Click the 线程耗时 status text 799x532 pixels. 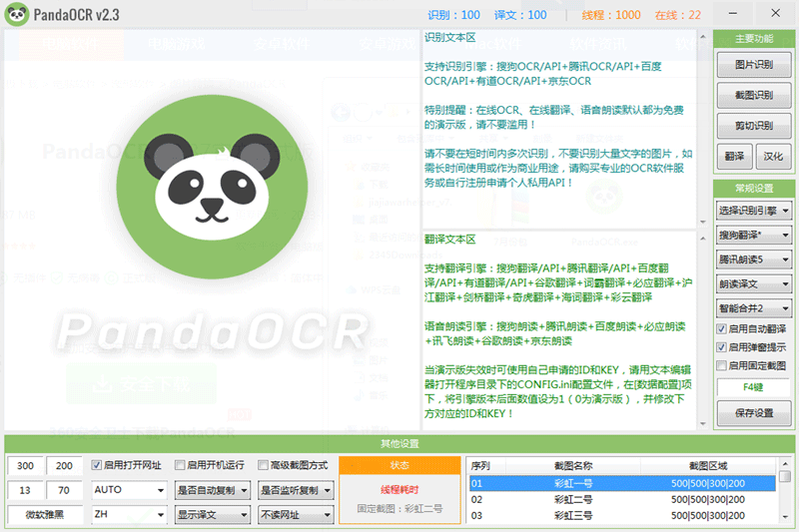(x=399, y=490)
